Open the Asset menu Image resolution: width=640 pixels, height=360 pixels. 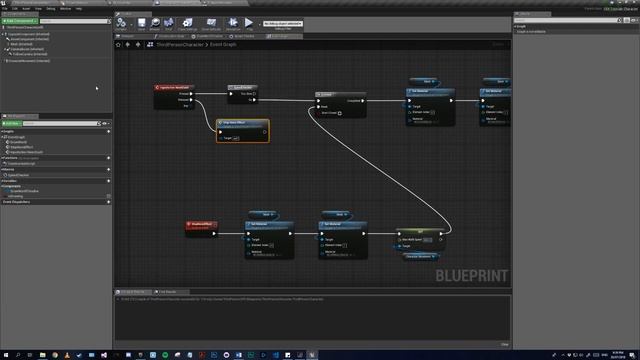(26, 9)
